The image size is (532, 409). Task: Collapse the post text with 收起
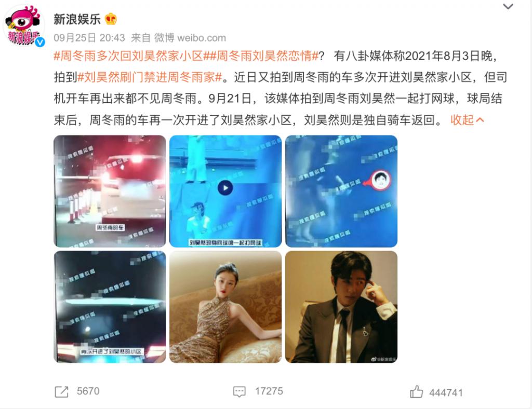tap(467, 119)
